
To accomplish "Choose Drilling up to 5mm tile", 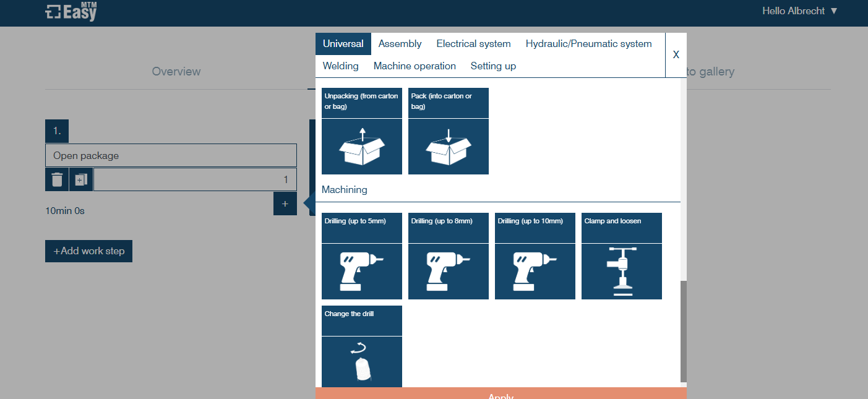I will [362, 256].
